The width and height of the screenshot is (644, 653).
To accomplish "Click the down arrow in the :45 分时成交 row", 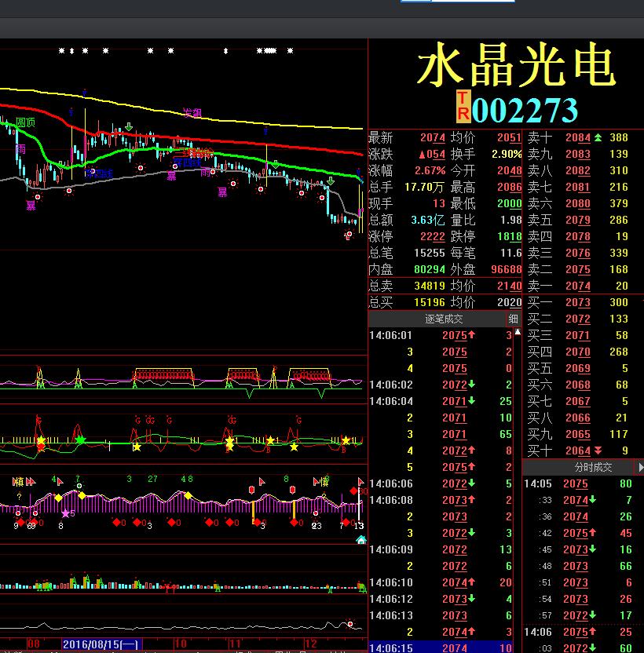I will (x=592, y=549).
